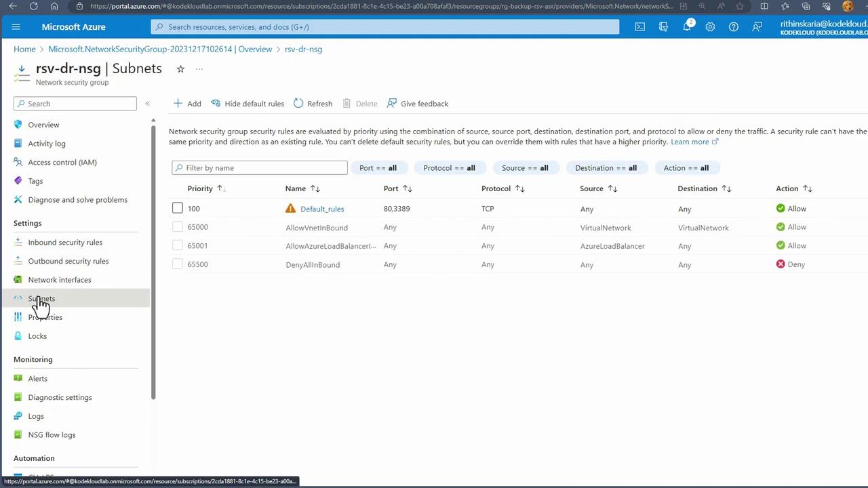
Task: Click the Add button with plus icon
Action: tap(187, 104)
